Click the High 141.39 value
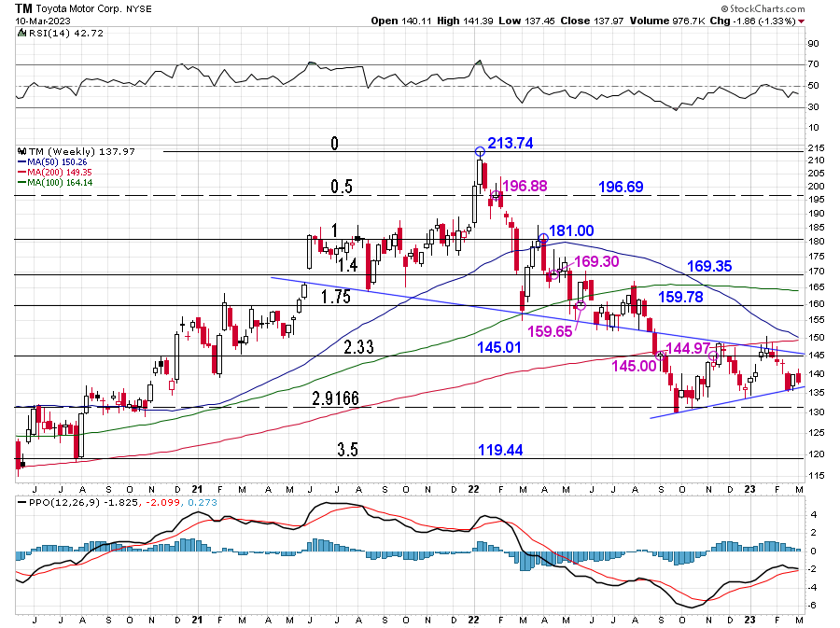This screenshot has width=840, height=628. click(x=465, y=21)
